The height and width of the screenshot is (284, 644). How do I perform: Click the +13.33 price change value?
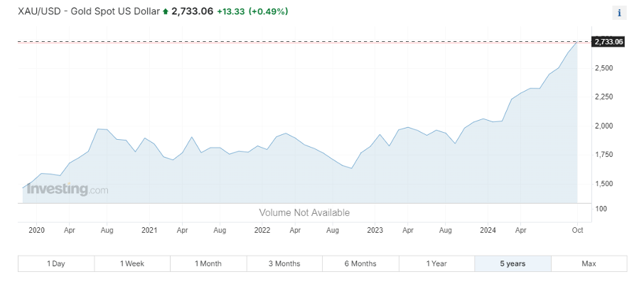click(231, 12)
